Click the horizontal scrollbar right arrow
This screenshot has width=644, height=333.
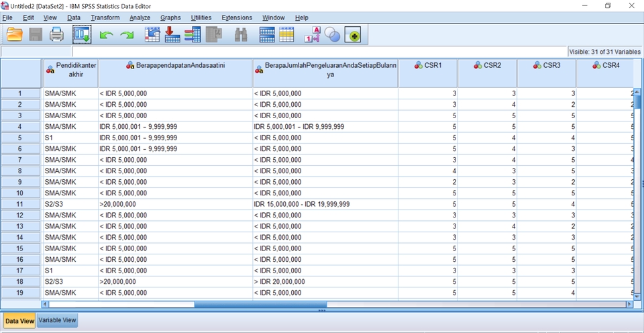click(x=629, y=304)
